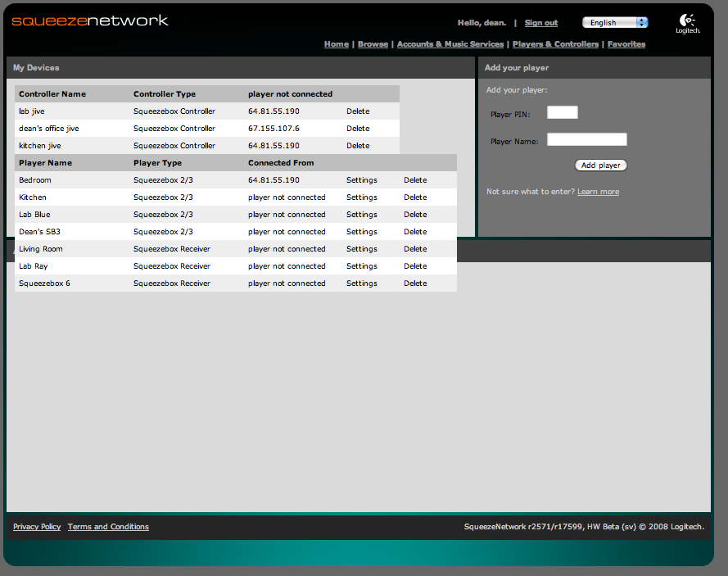The height and width of the screenshot is (576, 728).
Task: Open Accounts & Music Services page
Action: click(x=450, y=44)
